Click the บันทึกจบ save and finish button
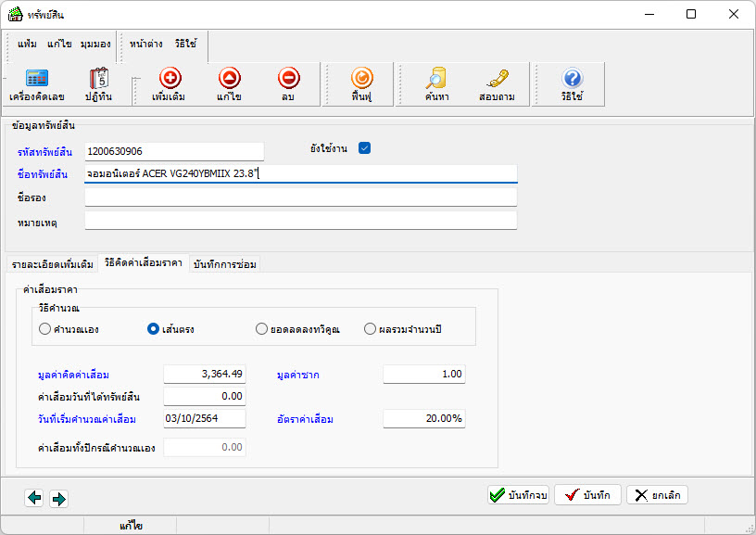 pyautogui.click(x=519, y=494)
